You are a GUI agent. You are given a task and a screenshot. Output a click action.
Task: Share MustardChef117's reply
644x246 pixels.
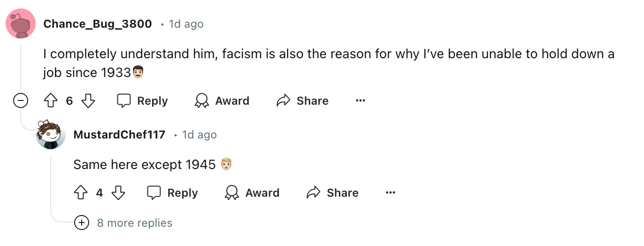(x=332, y=193)
